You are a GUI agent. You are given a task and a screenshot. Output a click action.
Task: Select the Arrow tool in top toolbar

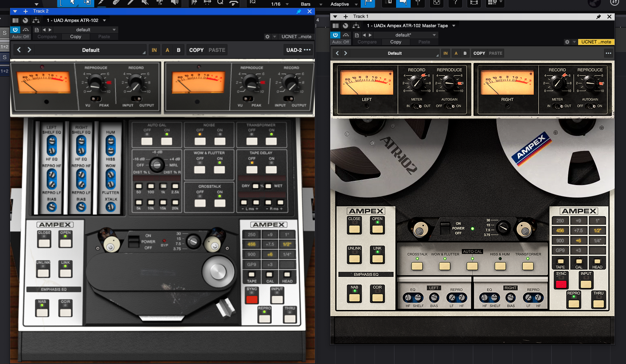72,2
